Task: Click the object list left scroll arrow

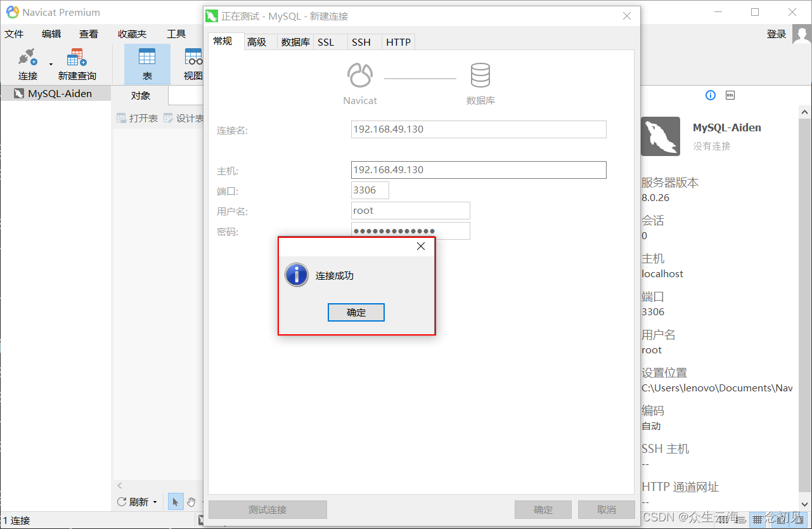Action: click(120, 486)
